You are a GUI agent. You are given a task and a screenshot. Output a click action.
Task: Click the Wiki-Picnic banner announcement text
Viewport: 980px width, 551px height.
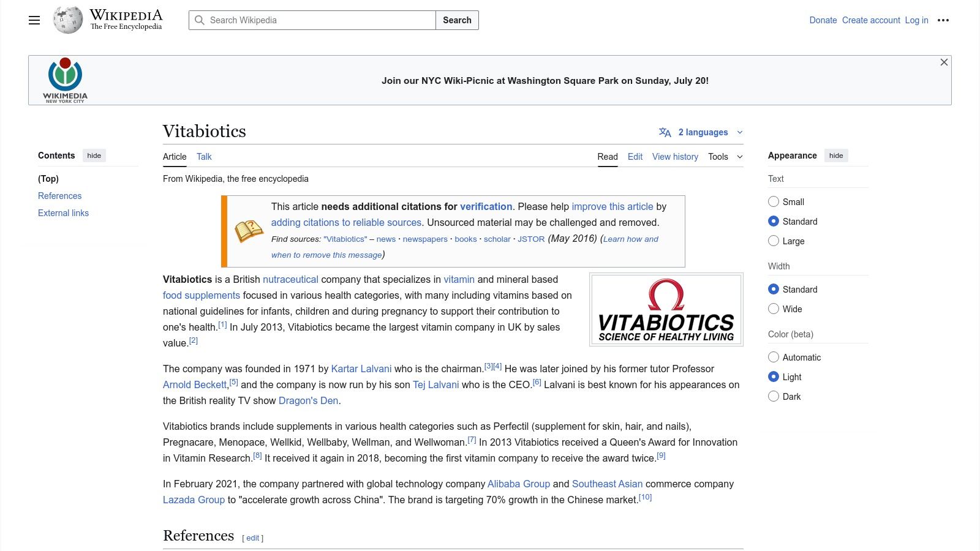click(x=545, y=81)
